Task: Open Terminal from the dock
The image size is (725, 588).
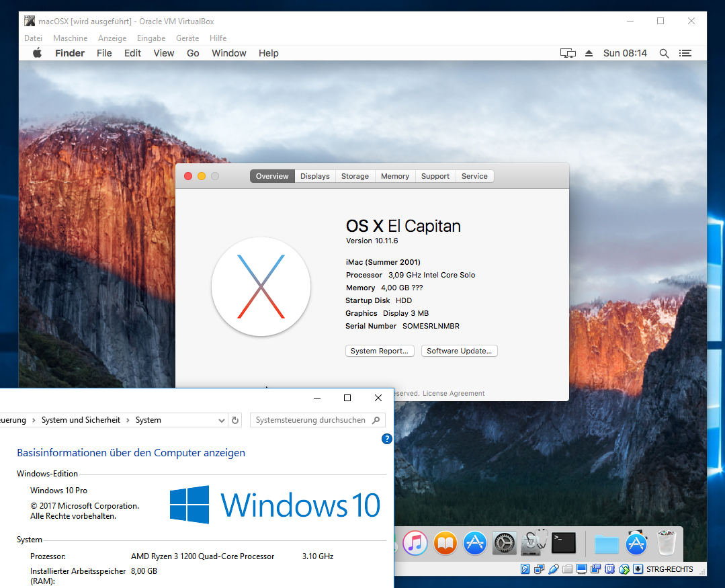Action: (x=563, y=542)
